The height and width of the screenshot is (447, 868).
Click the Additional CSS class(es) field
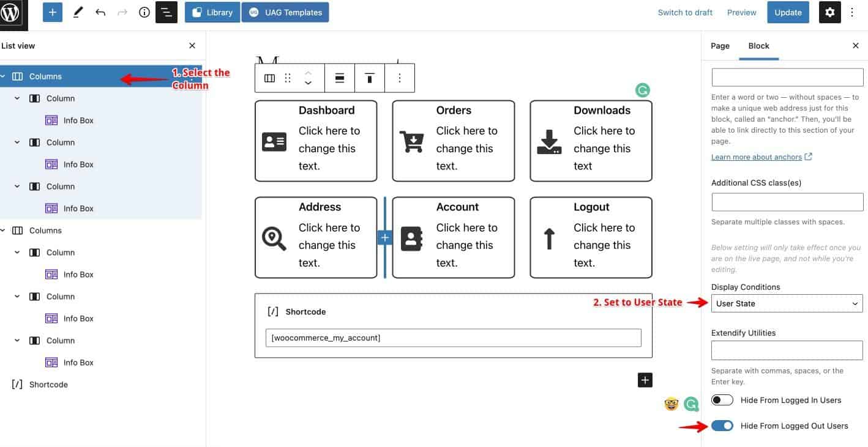[x=787, y=202]
